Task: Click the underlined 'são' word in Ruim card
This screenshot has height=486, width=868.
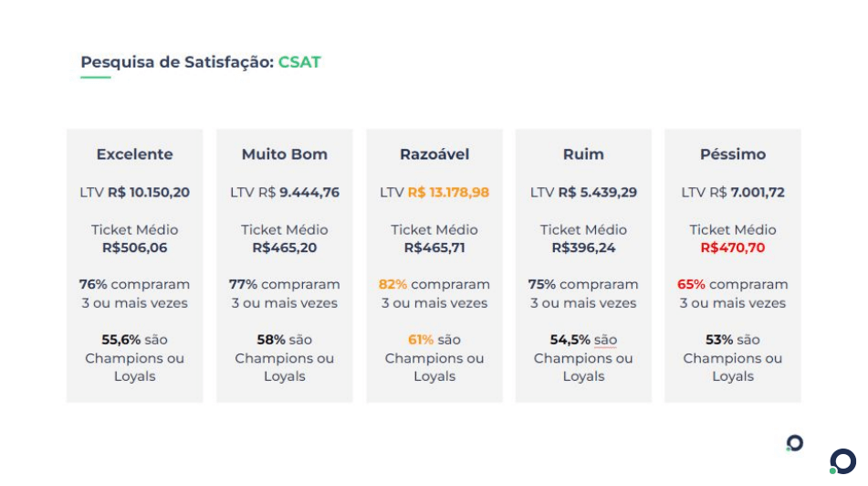Action: [x=605, y=340]
